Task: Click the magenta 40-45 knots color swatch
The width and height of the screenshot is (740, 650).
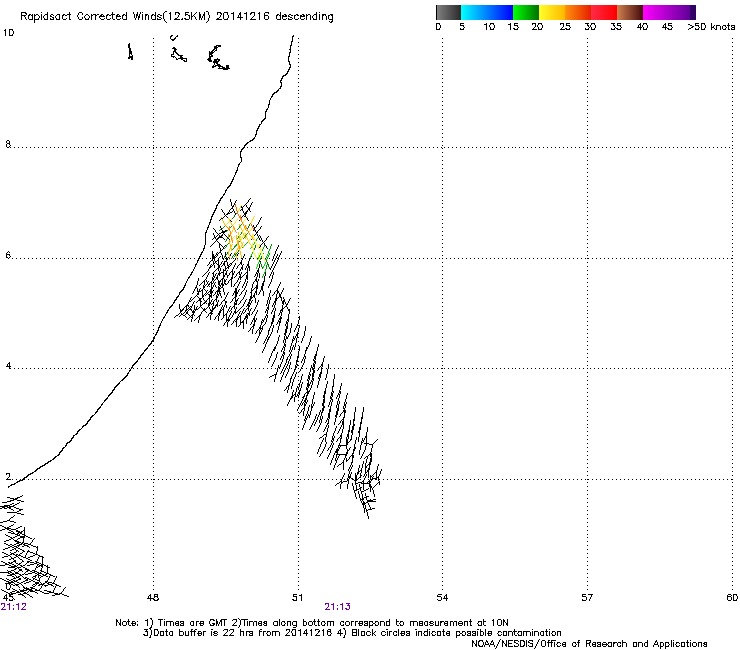Action: tap(656, 12)
